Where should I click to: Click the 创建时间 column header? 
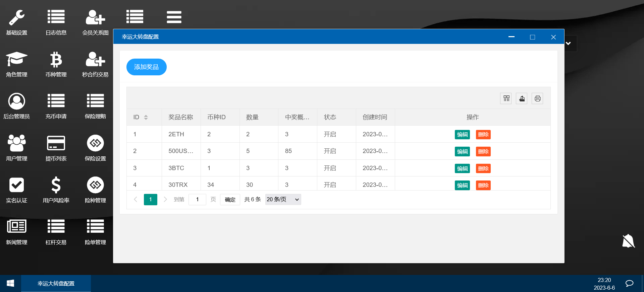coord(375,117)
